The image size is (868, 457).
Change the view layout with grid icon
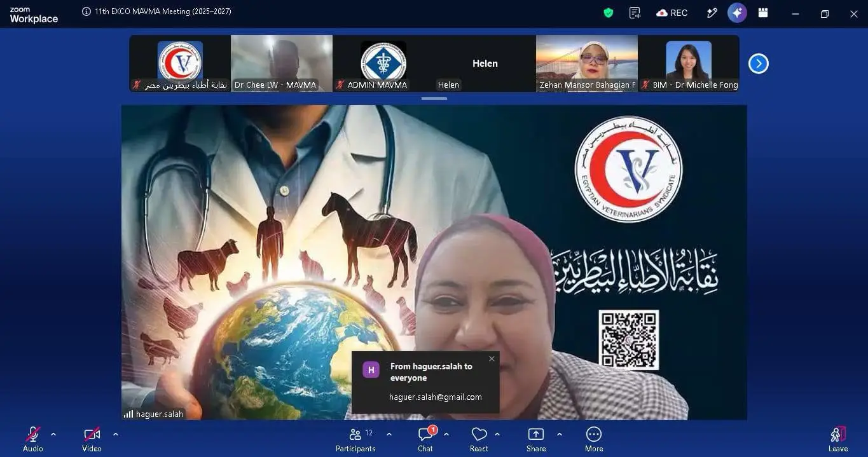763,13
